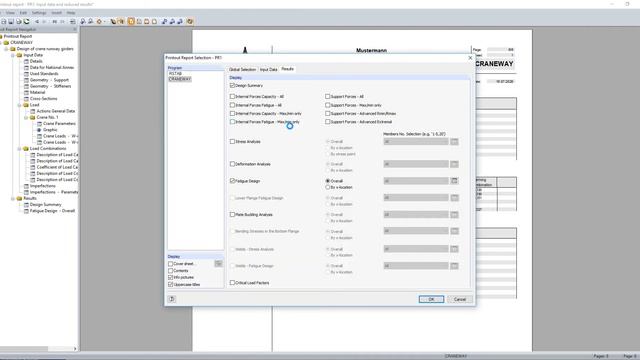Check Internal Forces Capacity - All
640x360 pixels.
point(232,97)
